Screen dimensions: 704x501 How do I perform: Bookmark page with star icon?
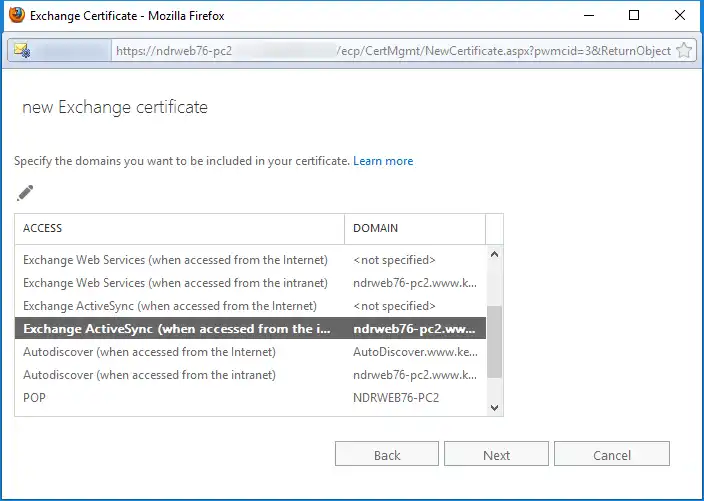click(x=684, y=50)
